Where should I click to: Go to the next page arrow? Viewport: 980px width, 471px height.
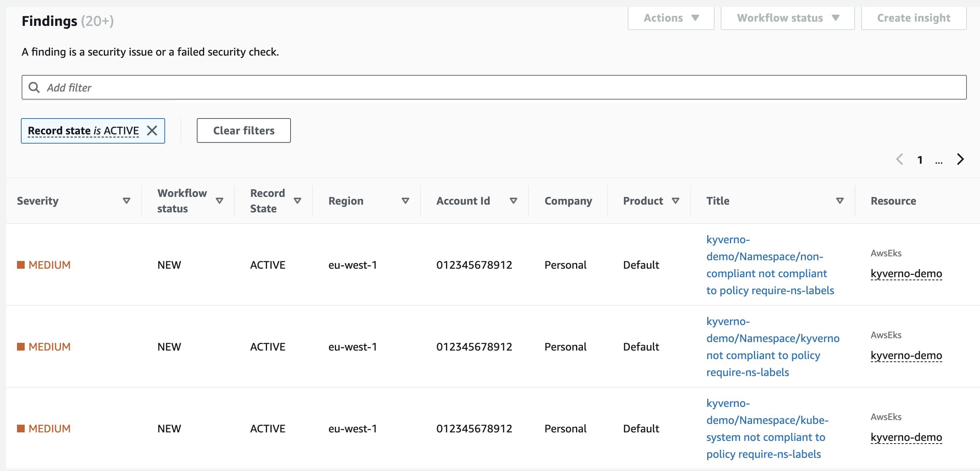tap(960, 159)
